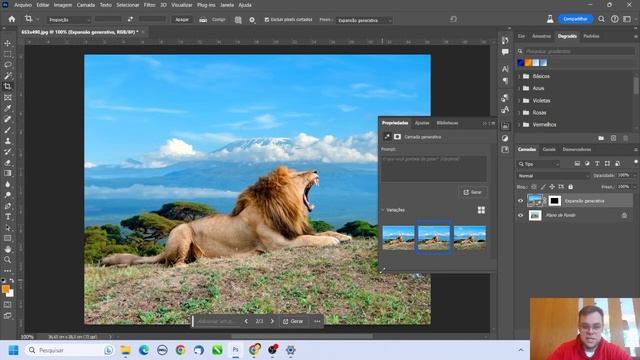Hide the Plano de fundo layer
The width and height of the screenshot is (640, 360).
coord(520,215)
